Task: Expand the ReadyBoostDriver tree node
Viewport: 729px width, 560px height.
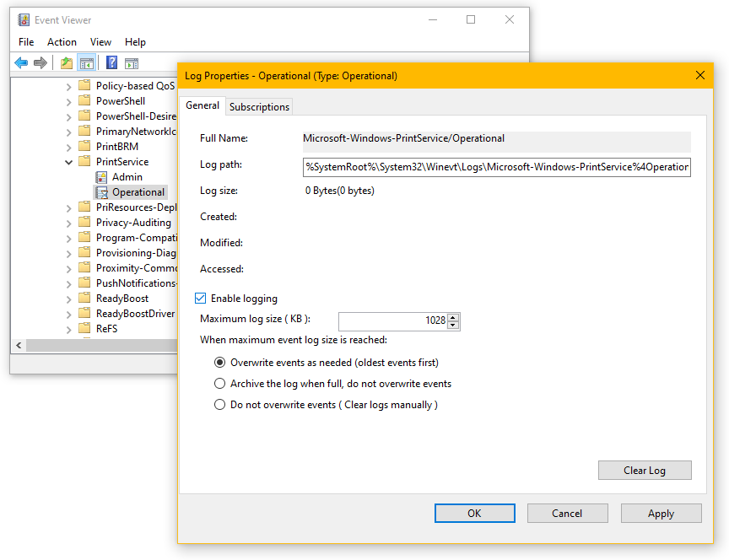Action: point(68,315)
